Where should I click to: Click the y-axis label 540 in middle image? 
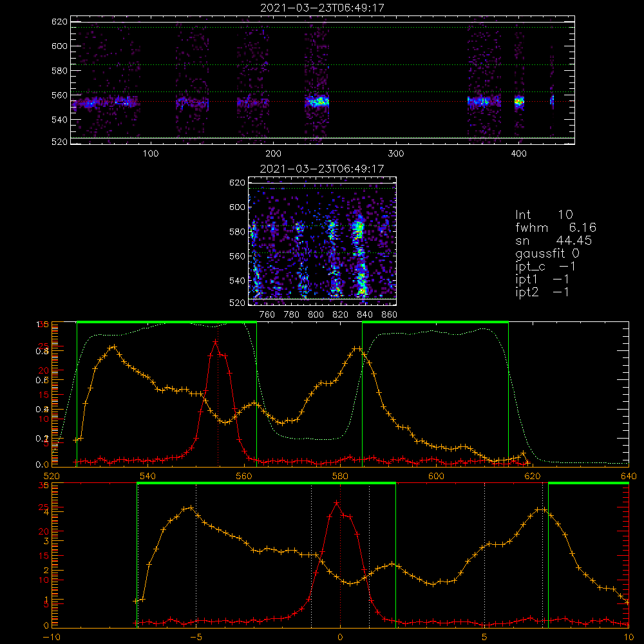click(237, 281)
